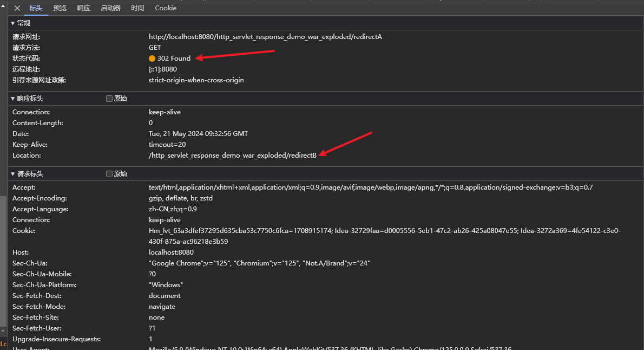The height and width of the screenshot is (350, 644).
Task: Select the 启动器 tab
Action: pyautogui.click(x=110, y=8)
